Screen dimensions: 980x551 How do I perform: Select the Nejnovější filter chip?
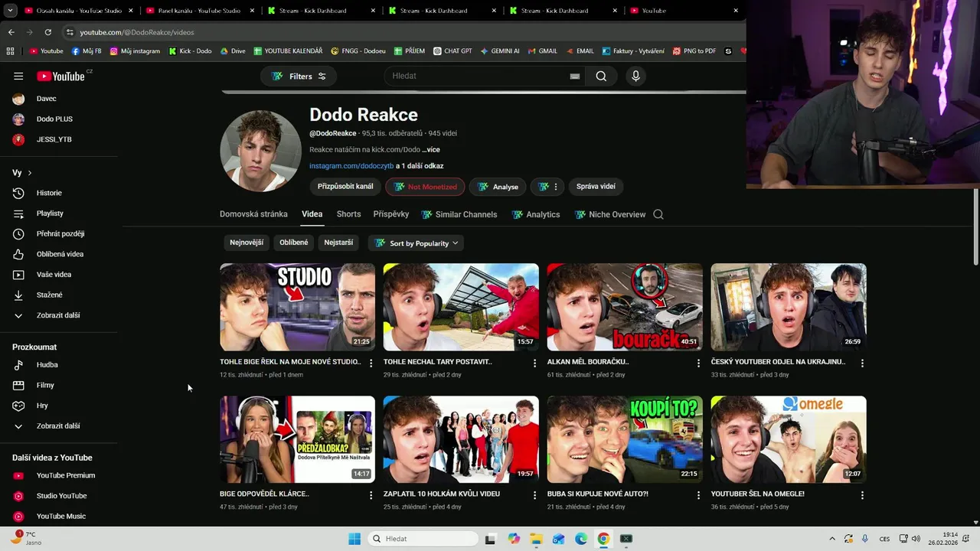[247, 243]
